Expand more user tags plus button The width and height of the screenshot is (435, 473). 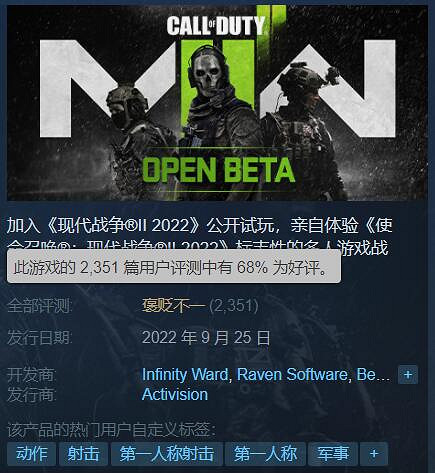pos(374,454)
